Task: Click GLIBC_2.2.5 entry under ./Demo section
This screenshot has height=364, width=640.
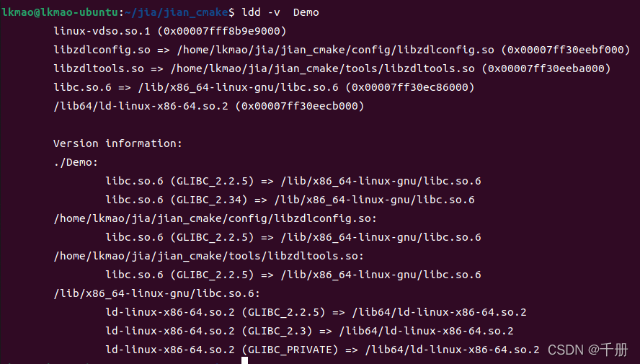Action: 214,181
